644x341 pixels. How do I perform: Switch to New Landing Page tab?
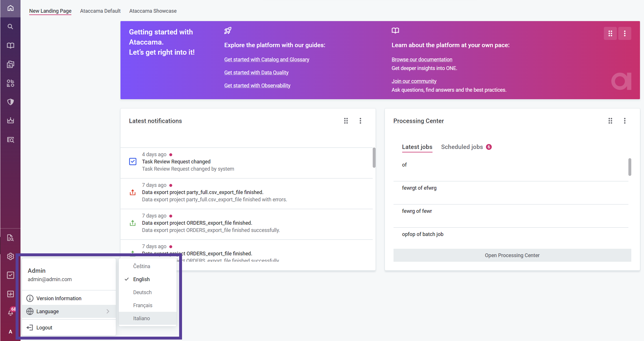pyautogui.click(x=50, y=11)
